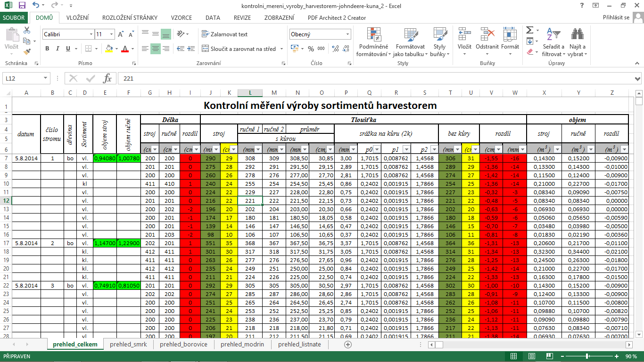Increase decimal places icon
This screenshot has height=362, width=644.
point(336,49)
